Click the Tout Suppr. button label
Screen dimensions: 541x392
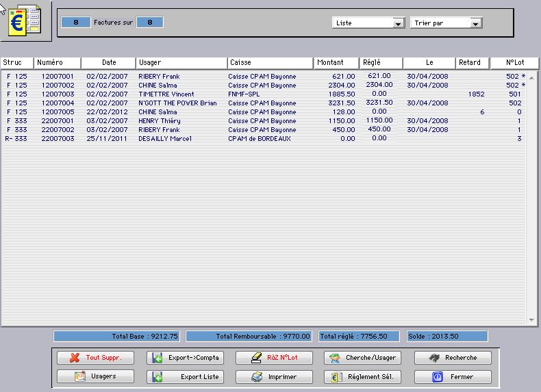coord(104,358)
